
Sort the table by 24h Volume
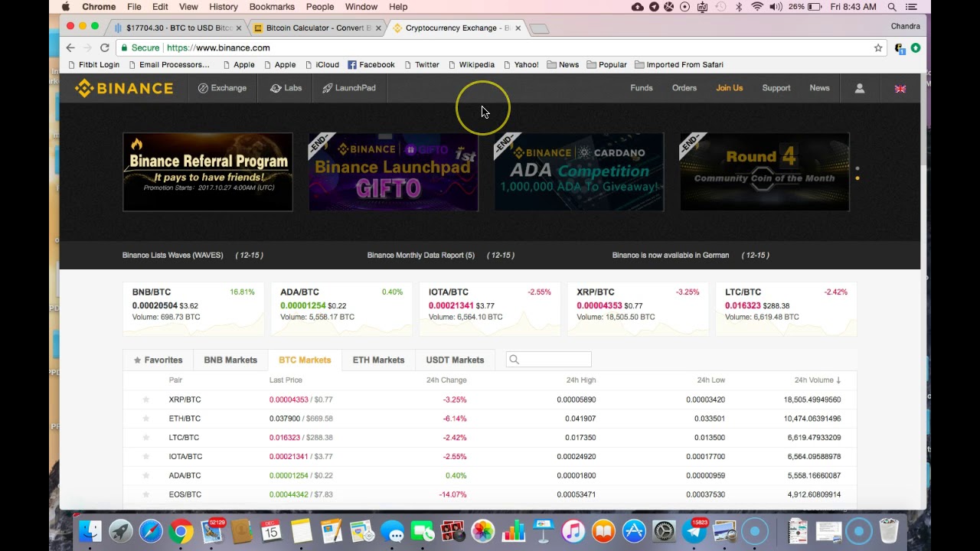817,380
